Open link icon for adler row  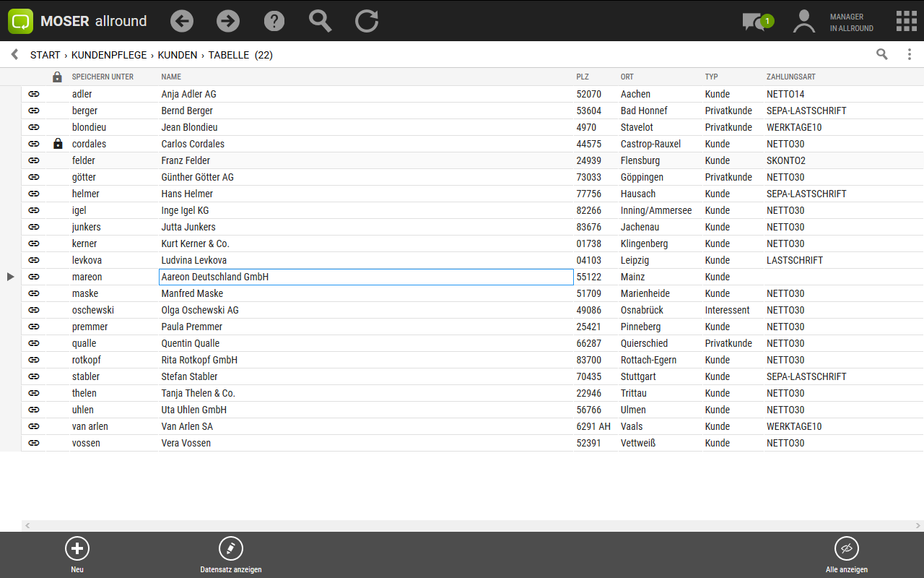point(34,94)
